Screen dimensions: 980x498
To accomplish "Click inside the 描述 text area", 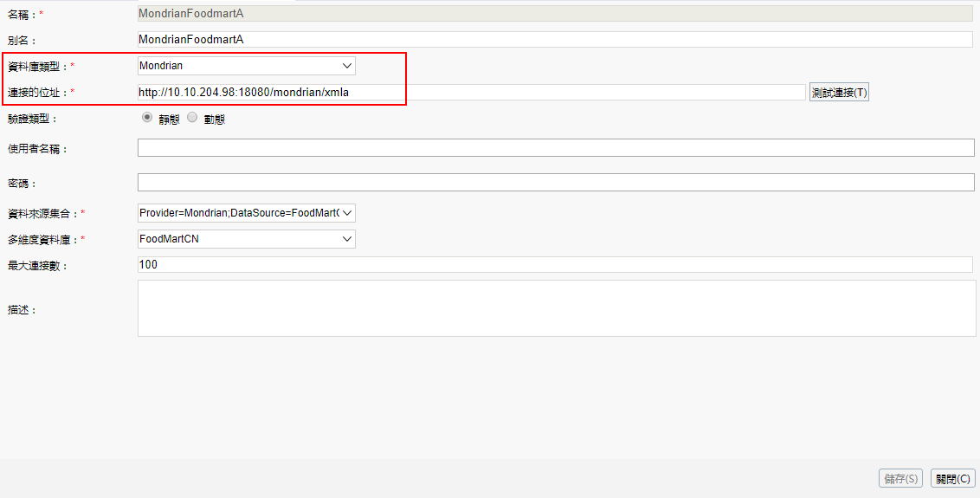I will pos(556,307).
